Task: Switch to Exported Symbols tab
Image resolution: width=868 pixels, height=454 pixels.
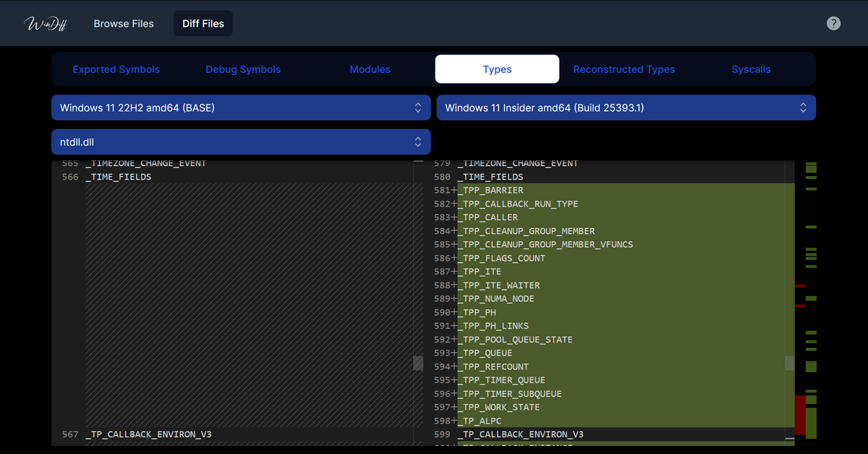Action: click(116, 70)
